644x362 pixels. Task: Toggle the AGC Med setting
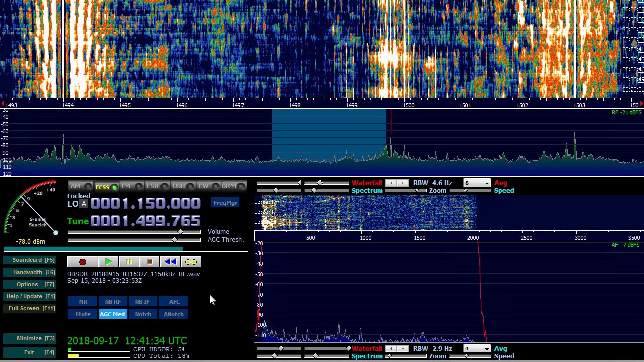112,314
